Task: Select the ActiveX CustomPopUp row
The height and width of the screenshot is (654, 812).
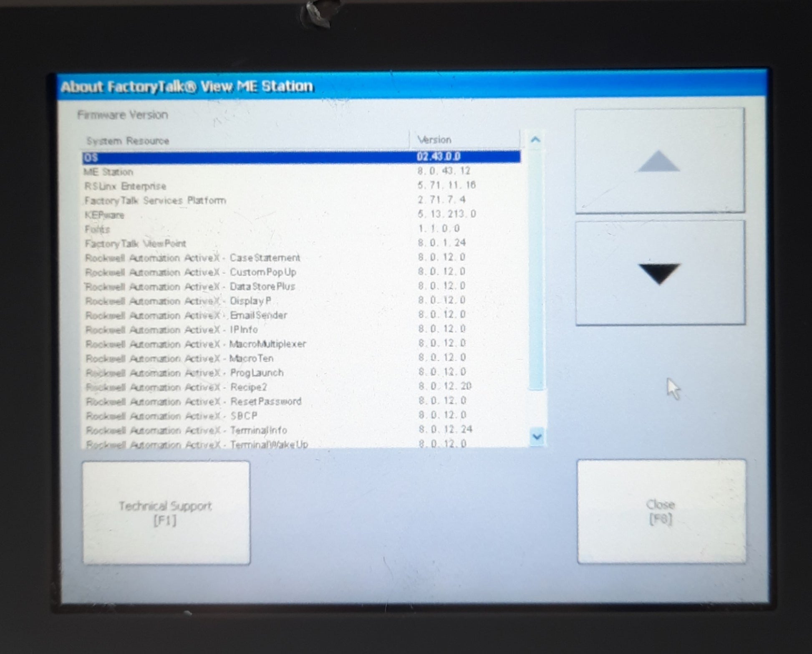Action: pyautogui.click(x=301, y=272)
